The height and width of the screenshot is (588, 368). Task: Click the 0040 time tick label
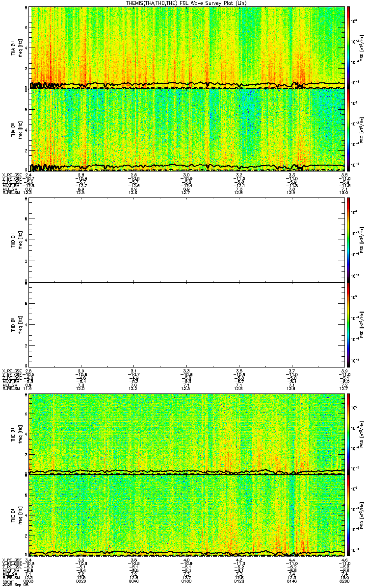[x=134, y=581]
